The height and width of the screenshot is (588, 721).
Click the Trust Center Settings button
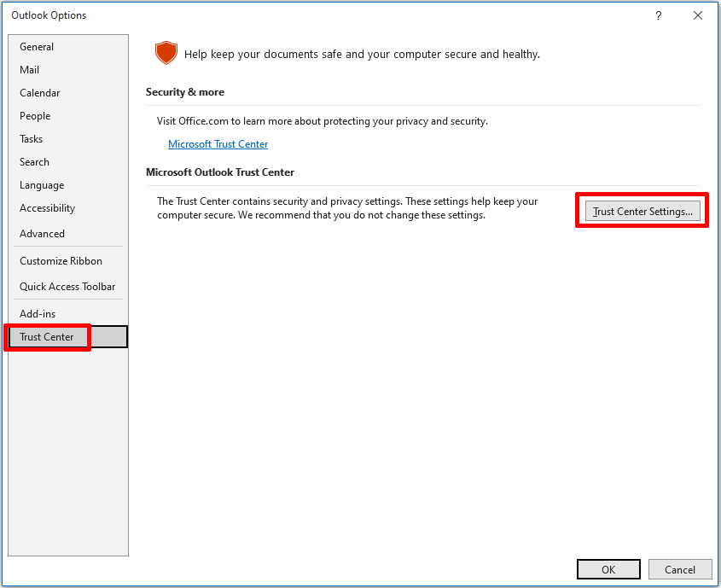[643, 212]
